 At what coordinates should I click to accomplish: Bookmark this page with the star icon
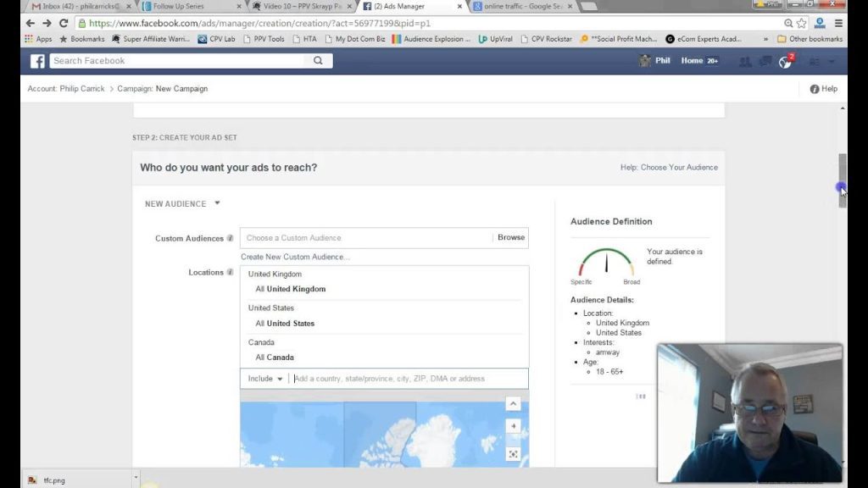[x=802, y=23]
